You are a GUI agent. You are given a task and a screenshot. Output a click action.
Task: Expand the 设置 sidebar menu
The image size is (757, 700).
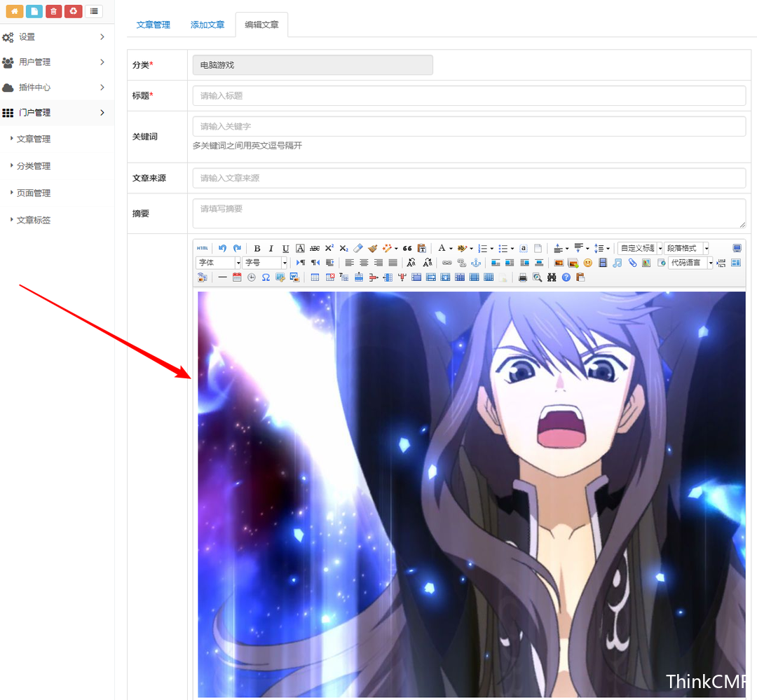coord(57,36)
